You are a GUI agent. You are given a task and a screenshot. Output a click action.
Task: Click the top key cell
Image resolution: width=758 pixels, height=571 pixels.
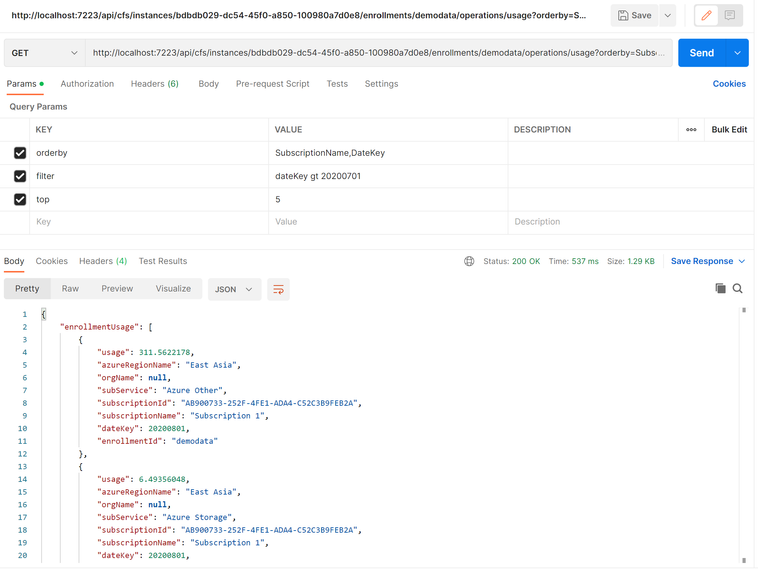point(149,199)
